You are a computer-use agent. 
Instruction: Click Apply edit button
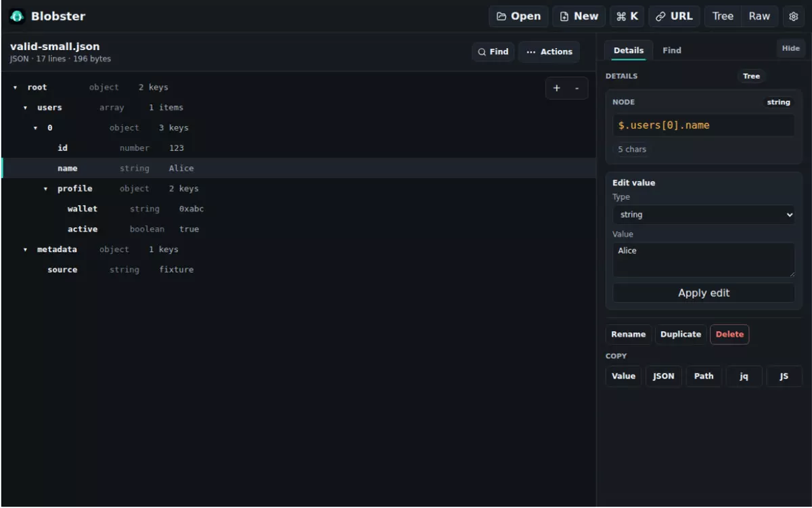704,293
